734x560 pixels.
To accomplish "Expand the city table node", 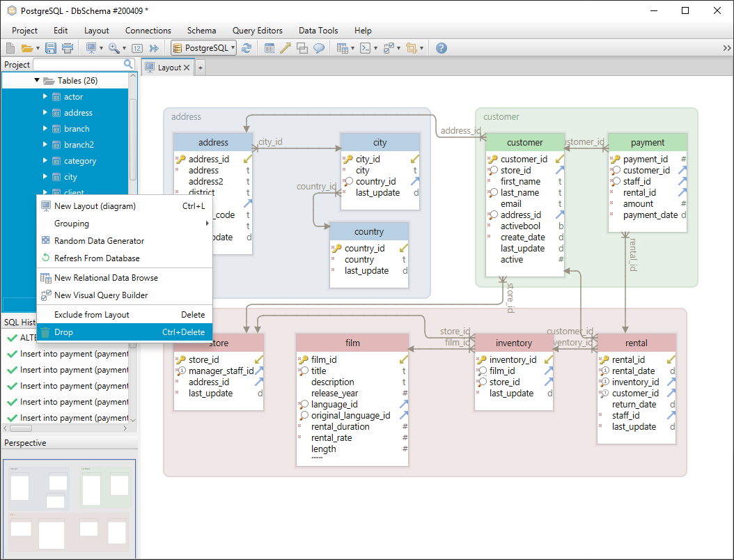I will pyautogui.click(x=45, y=176).
